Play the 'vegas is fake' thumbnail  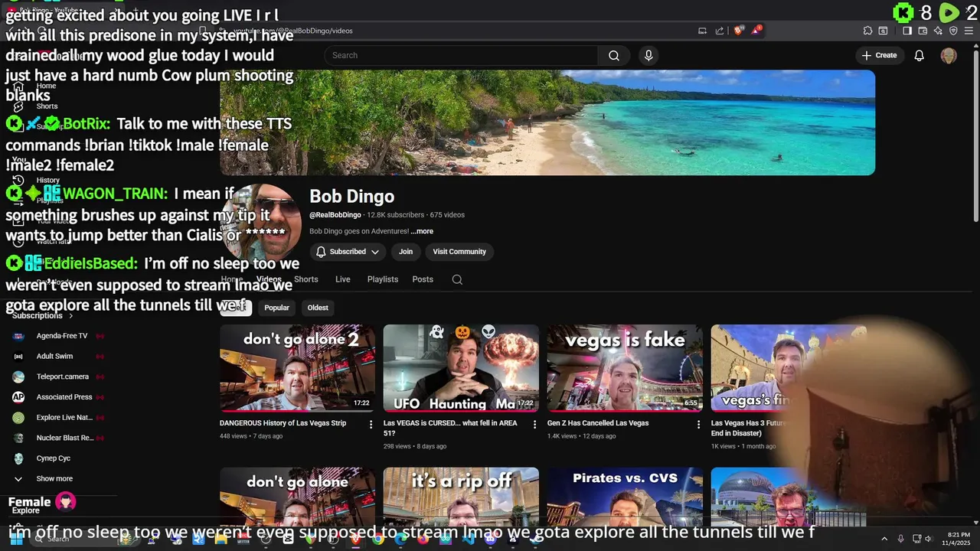[x=625, y=368]
